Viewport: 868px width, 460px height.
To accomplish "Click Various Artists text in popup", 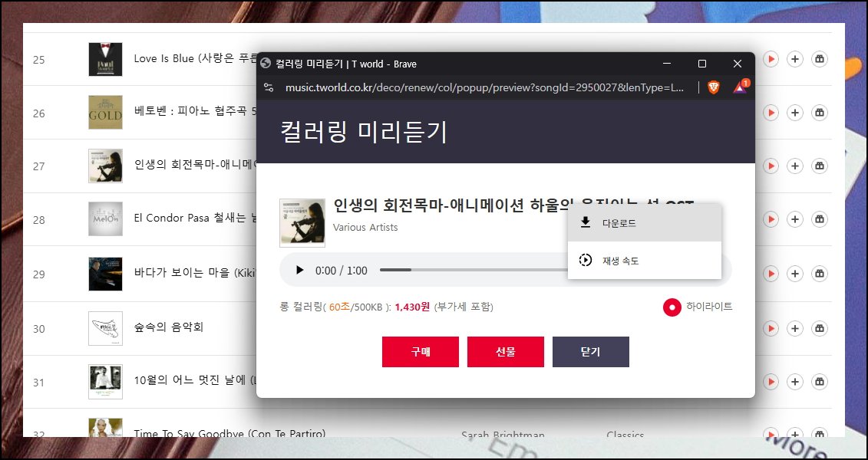I will (365, 227).
